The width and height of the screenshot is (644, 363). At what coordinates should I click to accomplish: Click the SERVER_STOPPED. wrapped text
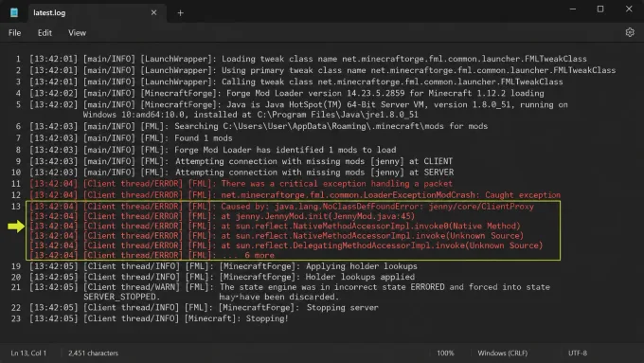click(121, 297)
